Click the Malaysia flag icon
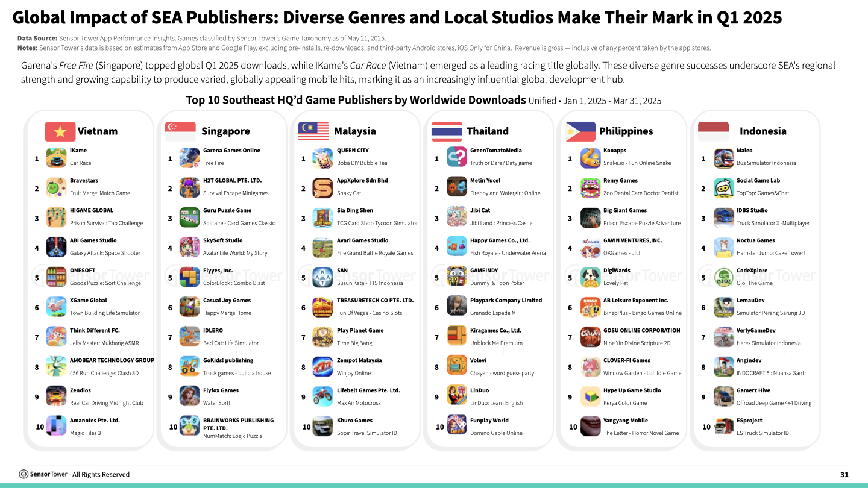Image resolution: width=868 pixels, height=488 pixels. [x=313, y=131]
